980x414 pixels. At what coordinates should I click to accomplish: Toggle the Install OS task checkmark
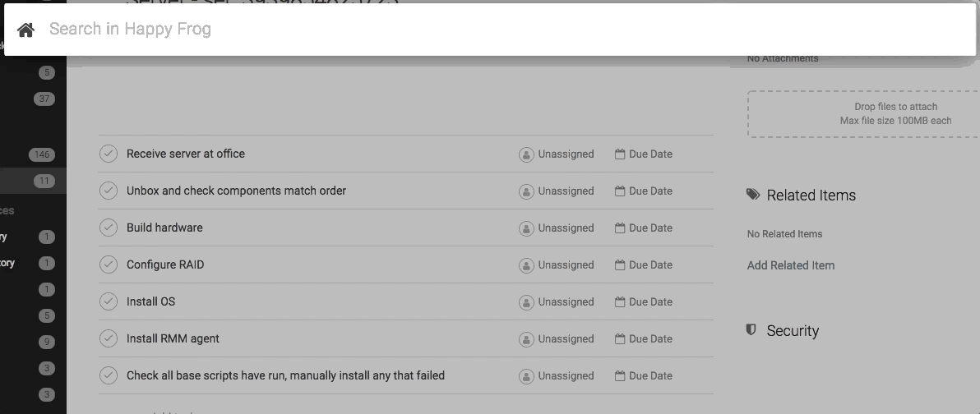109,301
